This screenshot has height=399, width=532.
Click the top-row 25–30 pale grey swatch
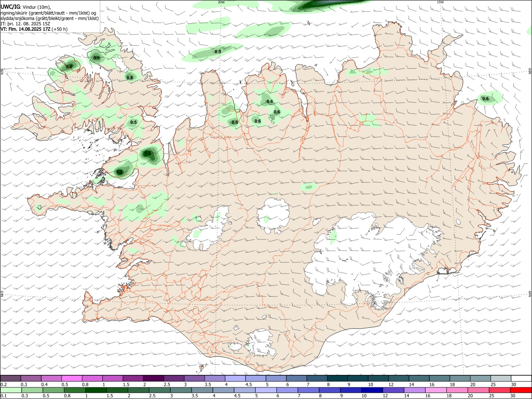click(501, 378)
